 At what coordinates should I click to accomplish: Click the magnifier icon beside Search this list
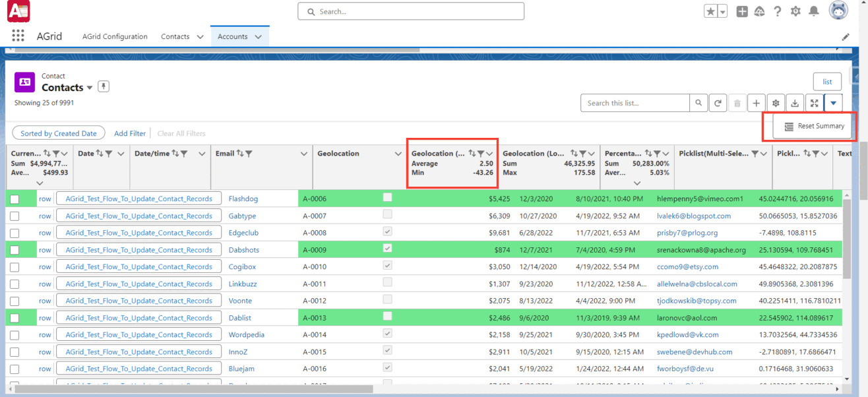pos(698,103)
